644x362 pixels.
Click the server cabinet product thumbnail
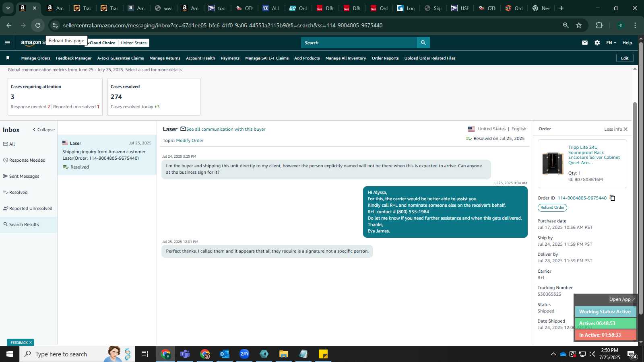click(x=553, y=163)
